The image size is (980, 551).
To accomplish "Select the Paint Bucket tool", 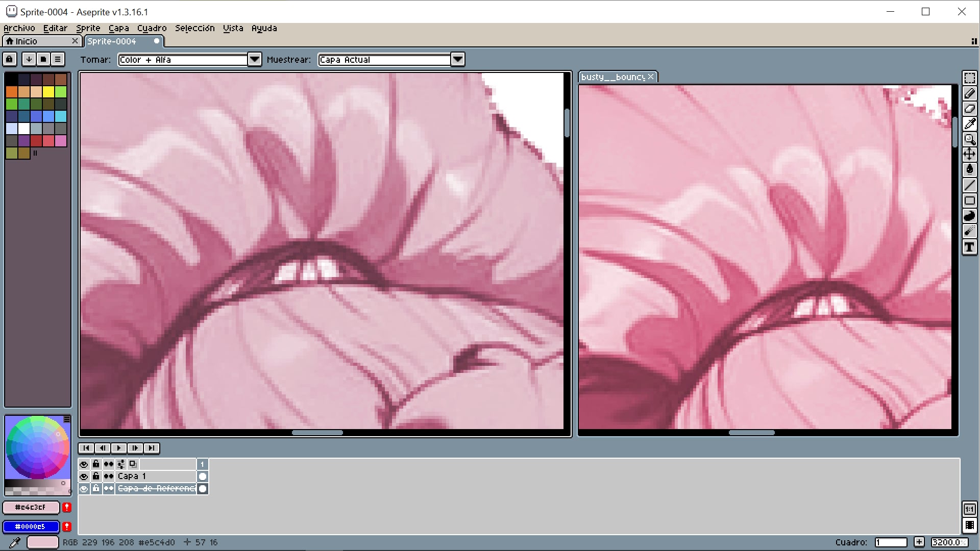I will coord(969,170).
